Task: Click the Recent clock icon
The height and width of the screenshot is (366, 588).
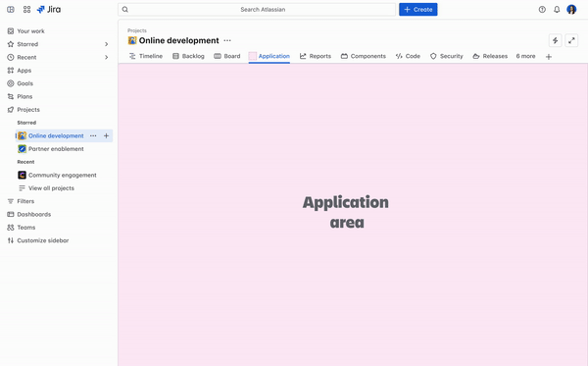Action: tap(11, 58)
